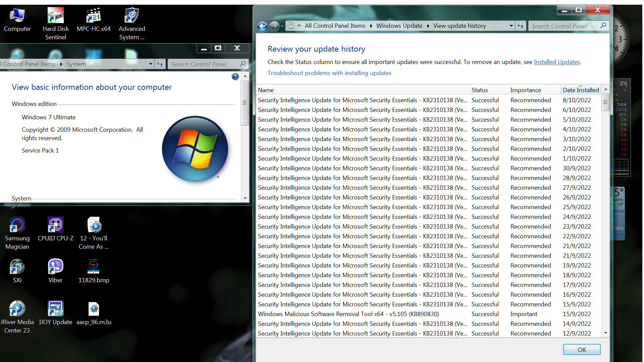Open the Computer desktop icon
This screenshot has height=362, width=644.
tap(17, 20)
